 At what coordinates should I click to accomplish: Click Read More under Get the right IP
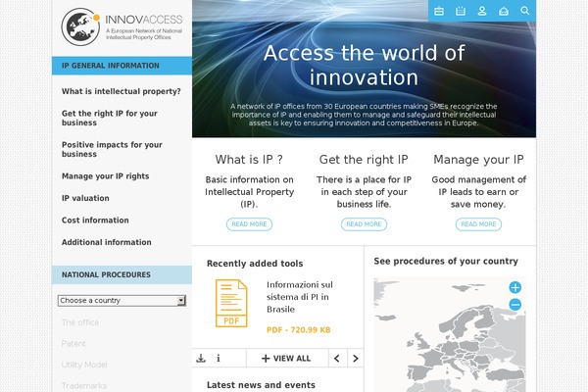(364, 224)
